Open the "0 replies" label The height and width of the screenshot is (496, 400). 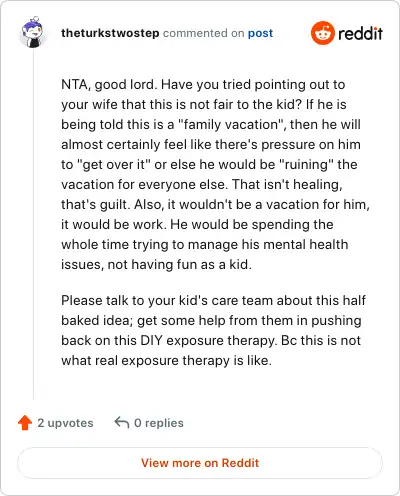coord(159,423)
